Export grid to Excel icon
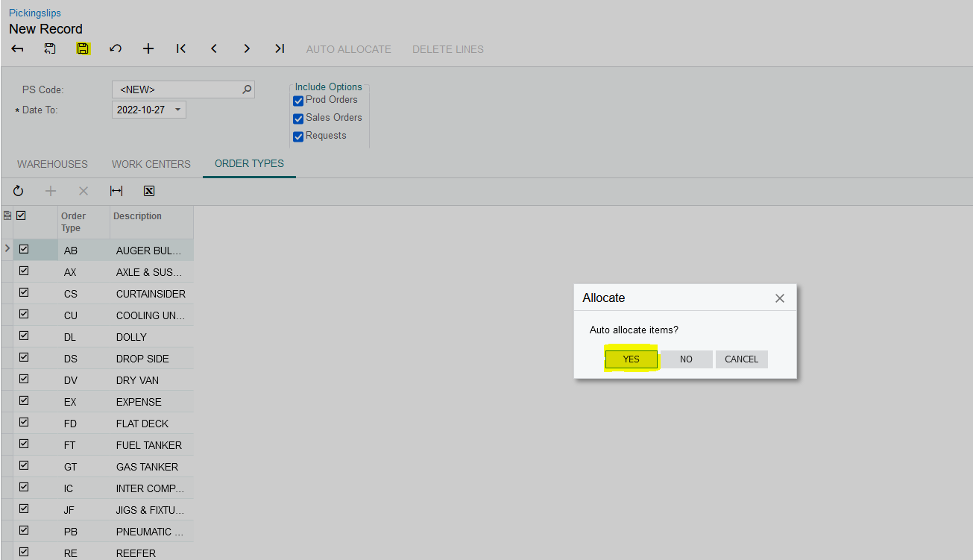The height and width of the screenshot is (560, 973). click(x=149, y=191)
